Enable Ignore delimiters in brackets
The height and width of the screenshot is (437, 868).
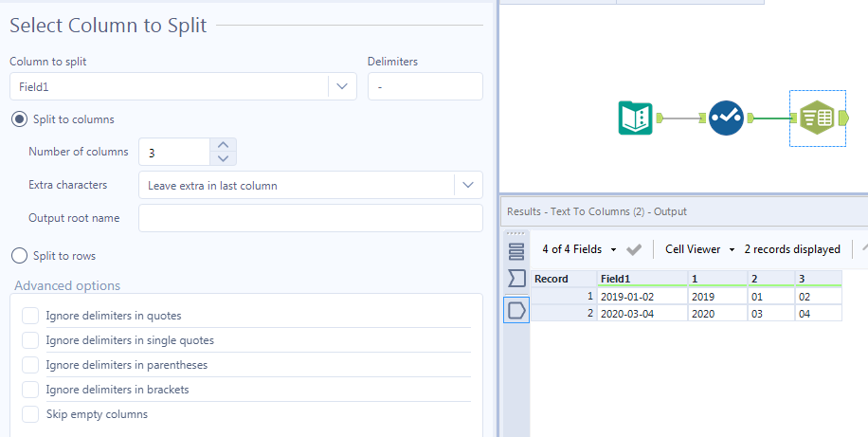point(30,390)
